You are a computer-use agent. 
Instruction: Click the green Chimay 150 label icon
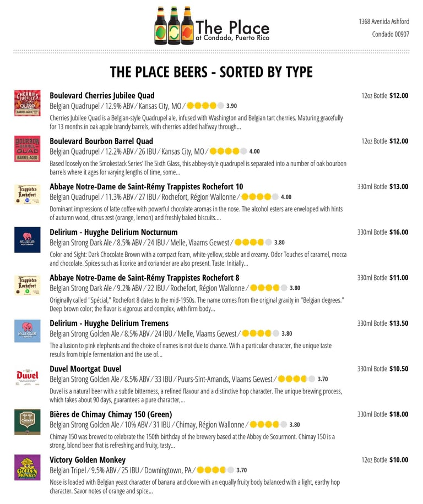(27, 422)
